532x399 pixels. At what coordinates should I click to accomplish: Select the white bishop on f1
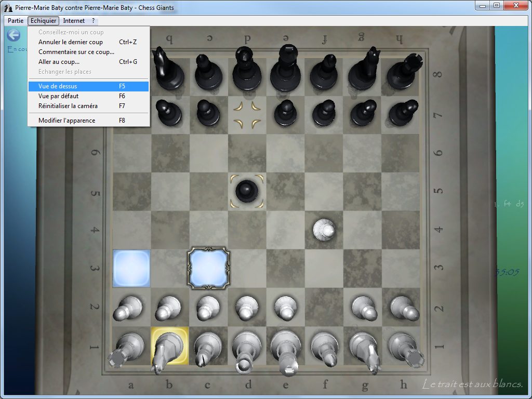tap(324, 347)
